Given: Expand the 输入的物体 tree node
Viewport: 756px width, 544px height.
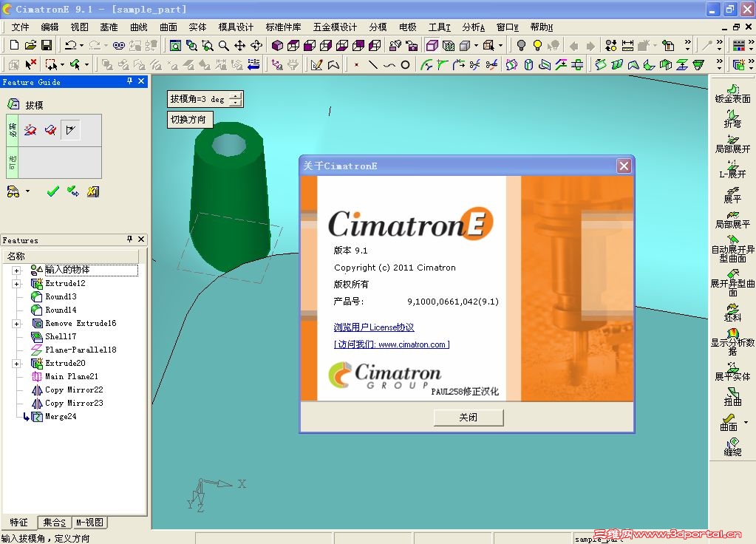Looking at the screenshot, I should point(16,271).
